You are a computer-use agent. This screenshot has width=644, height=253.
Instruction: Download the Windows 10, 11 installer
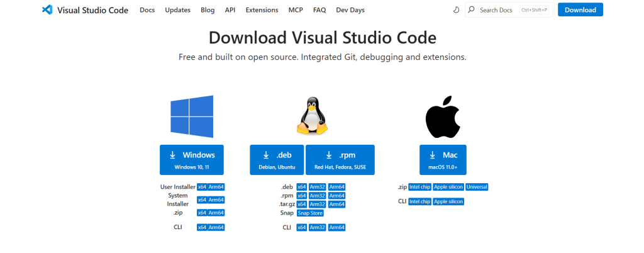point(192,159)
